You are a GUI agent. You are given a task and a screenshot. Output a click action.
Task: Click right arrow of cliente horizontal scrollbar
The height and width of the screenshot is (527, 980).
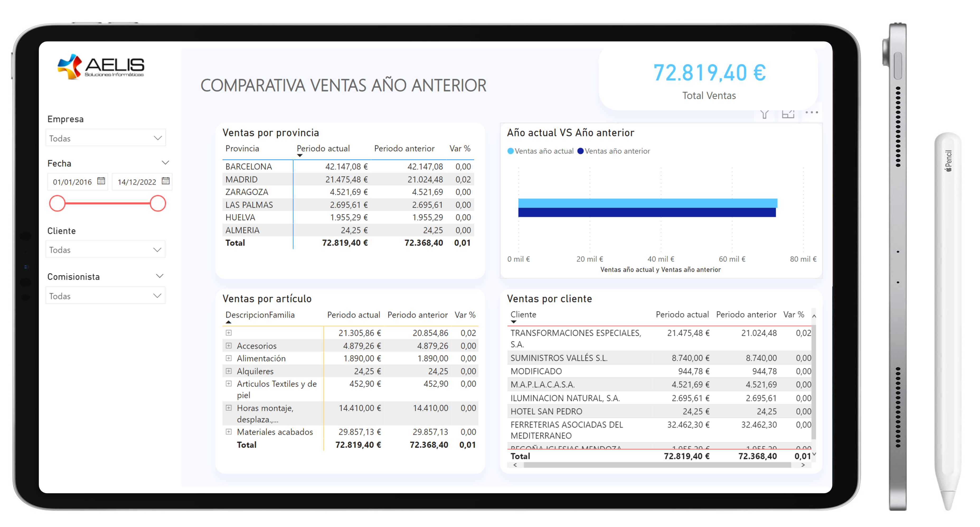(x=803, y=465)
